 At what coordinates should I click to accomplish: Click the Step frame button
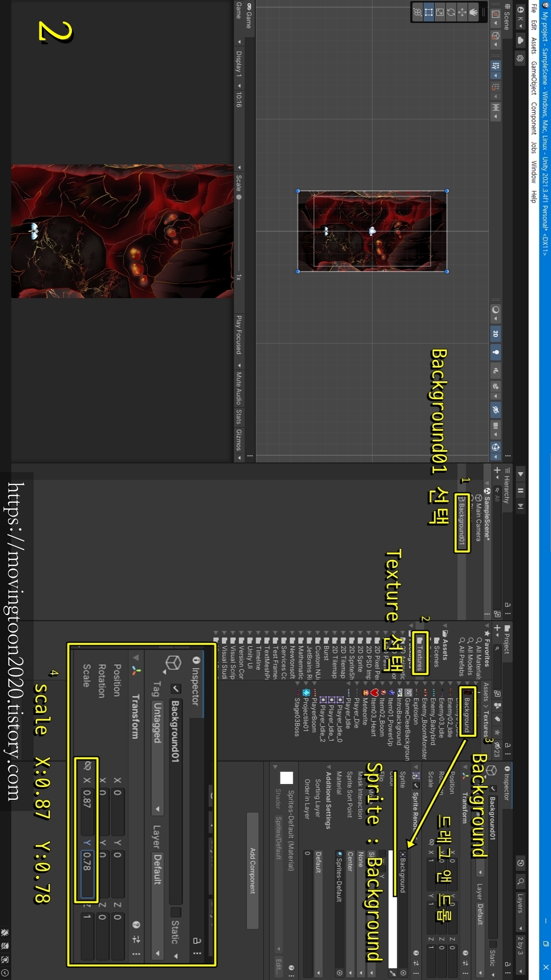coord(520,506)
